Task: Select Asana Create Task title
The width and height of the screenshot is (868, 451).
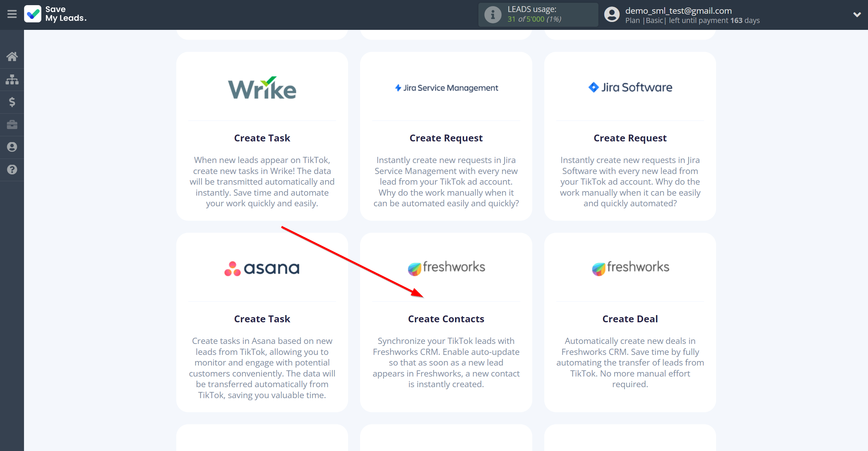Action: (262, 319)
